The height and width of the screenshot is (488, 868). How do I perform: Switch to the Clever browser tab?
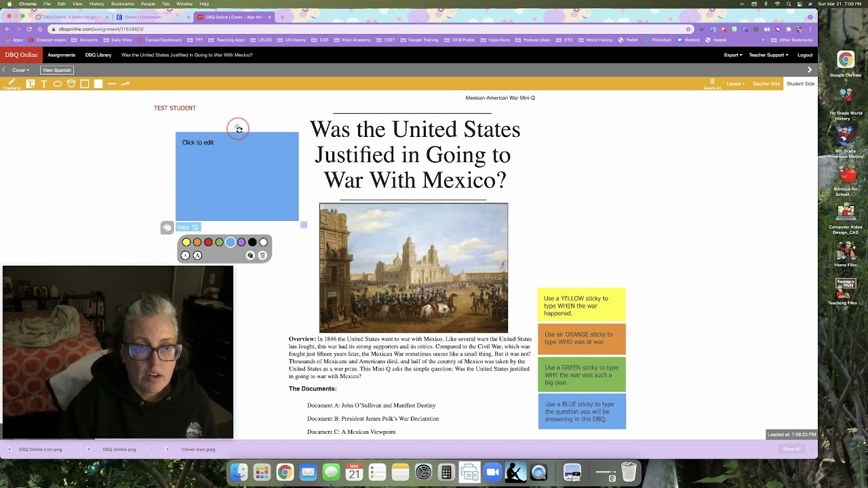click(x=151, y=17)
